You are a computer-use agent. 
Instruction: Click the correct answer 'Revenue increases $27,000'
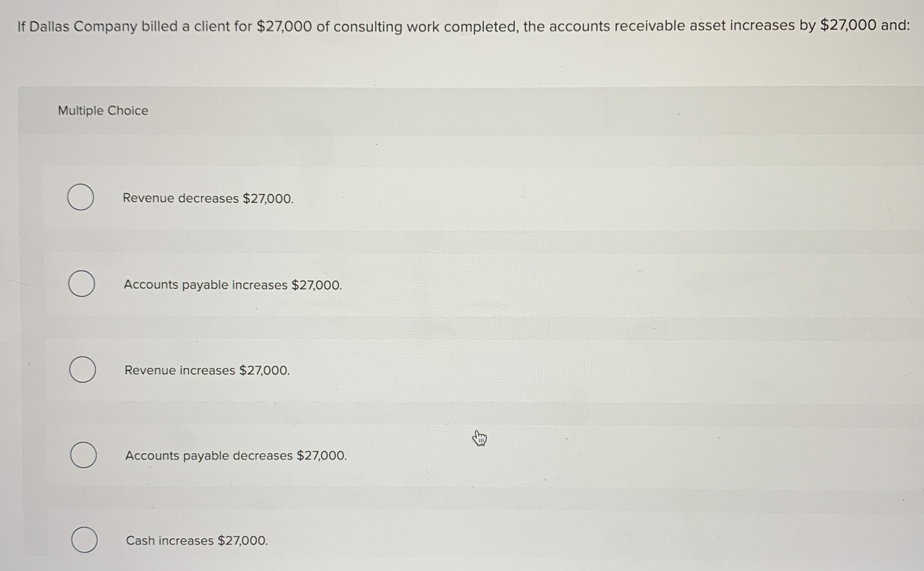point(207,370)
